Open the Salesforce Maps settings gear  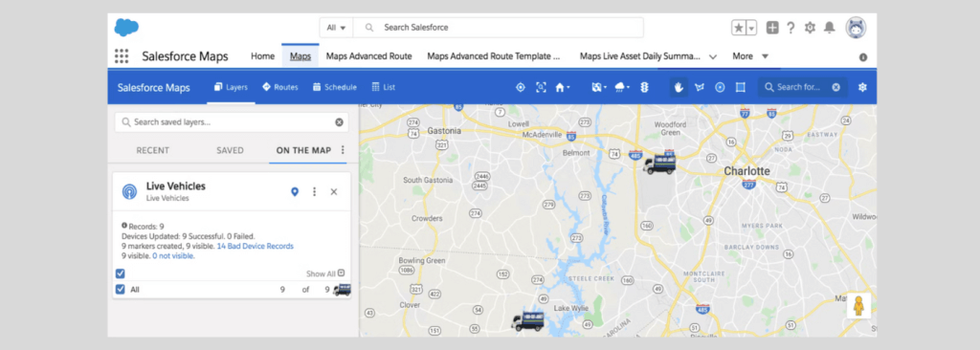point(862,88)
